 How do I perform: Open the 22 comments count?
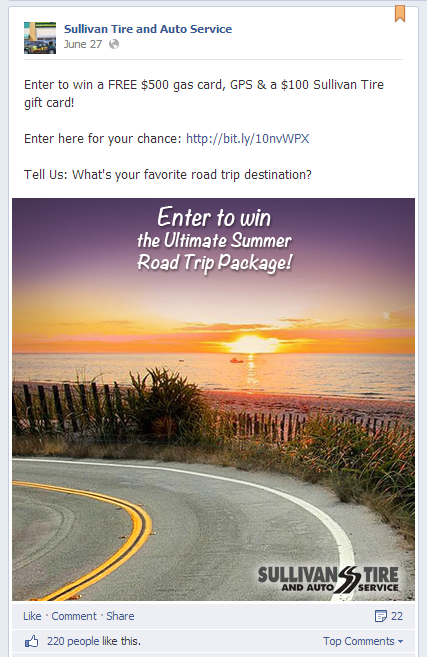[397, 616]
